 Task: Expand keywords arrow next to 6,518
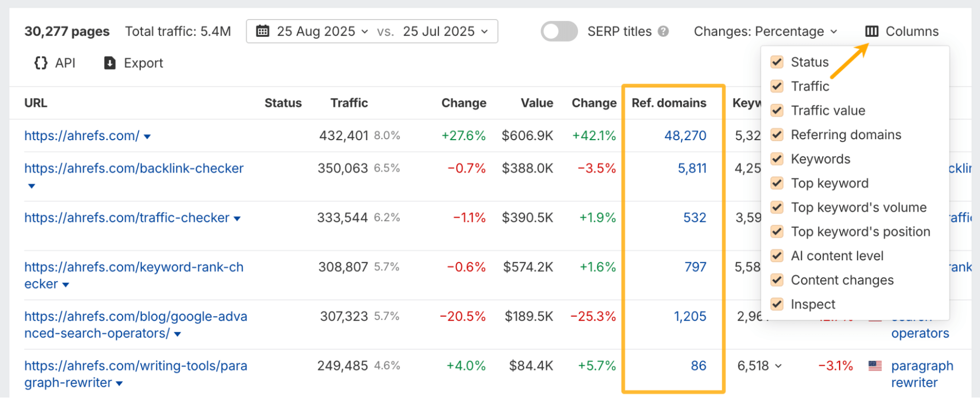779,366
